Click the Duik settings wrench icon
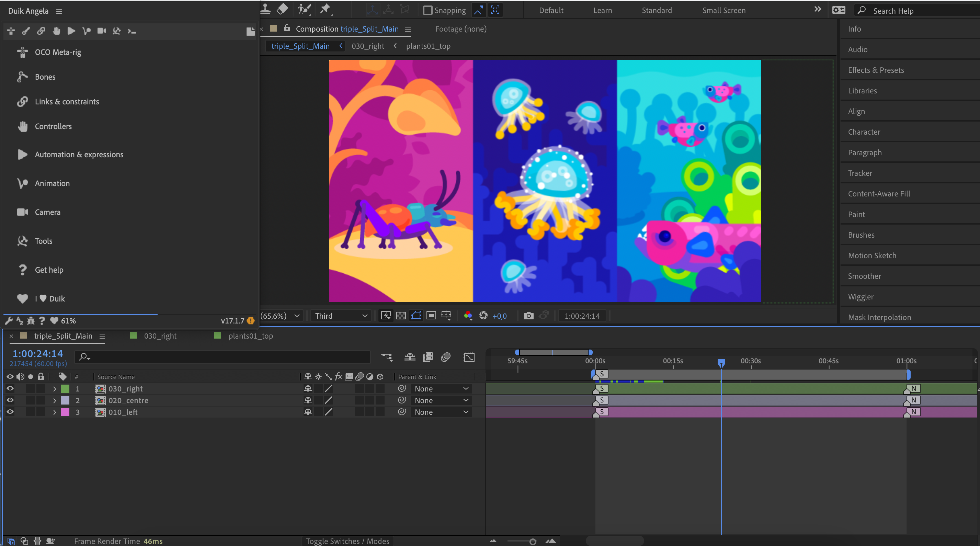Viewport: 980px width, 546px height. [8, 321]
